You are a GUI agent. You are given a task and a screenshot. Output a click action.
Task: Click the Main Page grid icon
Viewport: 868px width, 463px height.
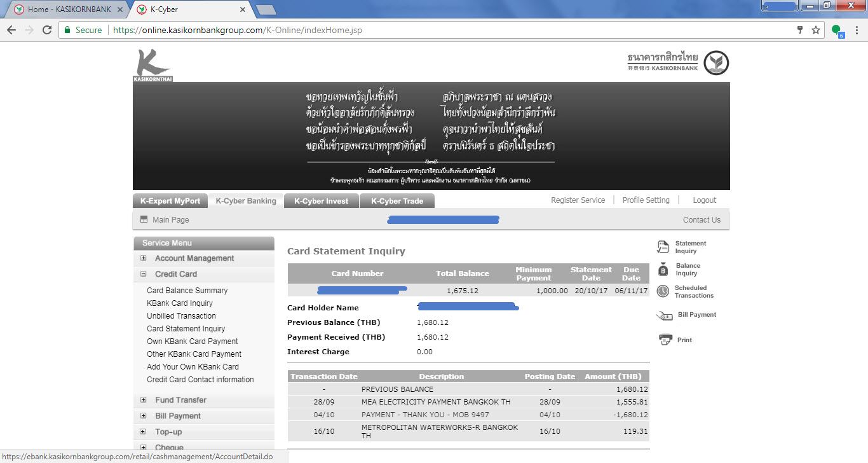tap(144, 219)
